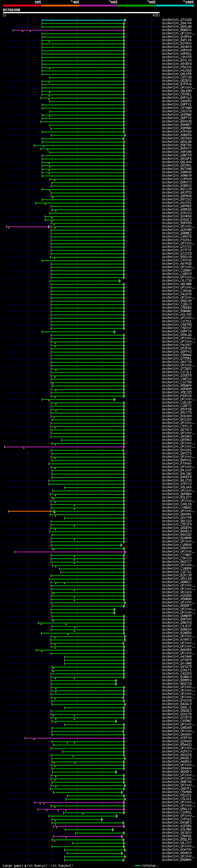Click the purple ~60% identity legend segment
Image resolution: width=197 pixels, height=868 pixels.
coord(99,6)
